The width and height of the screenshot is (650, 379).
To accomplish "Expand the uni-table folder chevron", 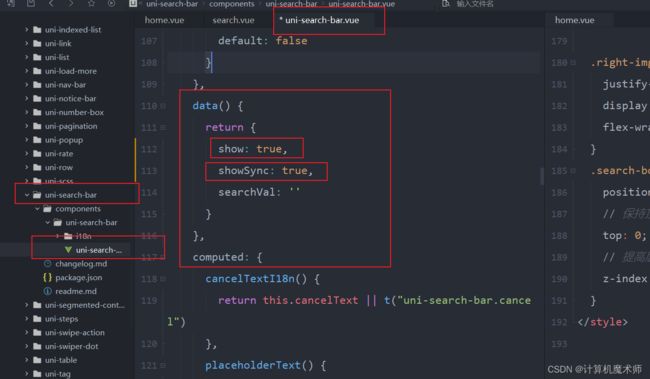I will 27,360.
